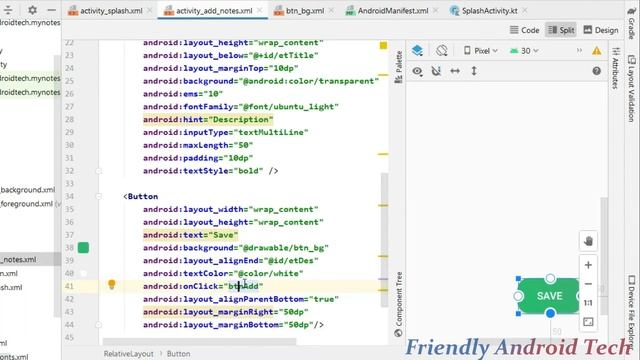The width and height of the screenshot is (640, 360).
Task: Click the horizontal expand arrows icon
Action: (455, 71)
